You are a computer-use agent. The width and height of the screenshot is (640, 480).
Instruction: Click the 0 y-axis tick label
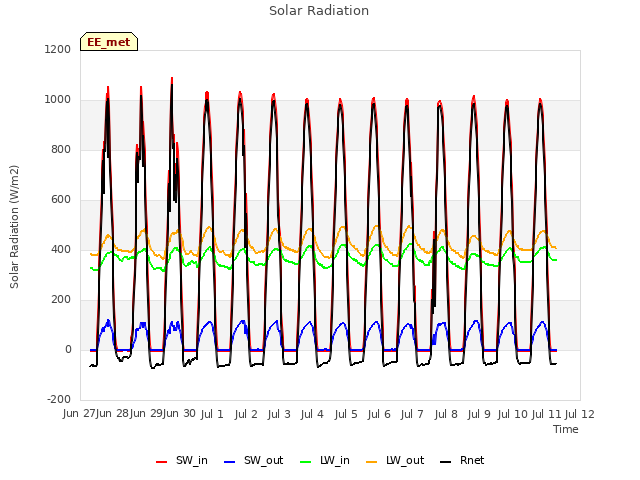pos(69,349)
